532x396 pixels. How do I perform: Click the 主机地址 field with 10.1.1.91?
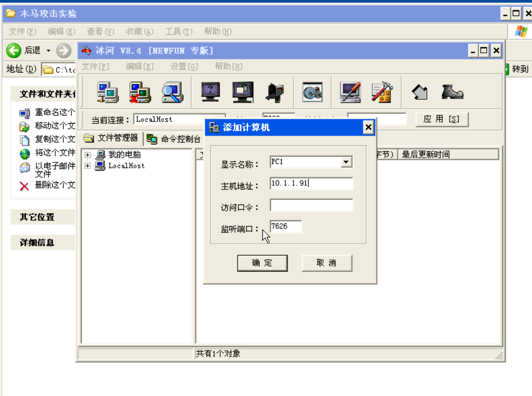(x=311, y=183)
